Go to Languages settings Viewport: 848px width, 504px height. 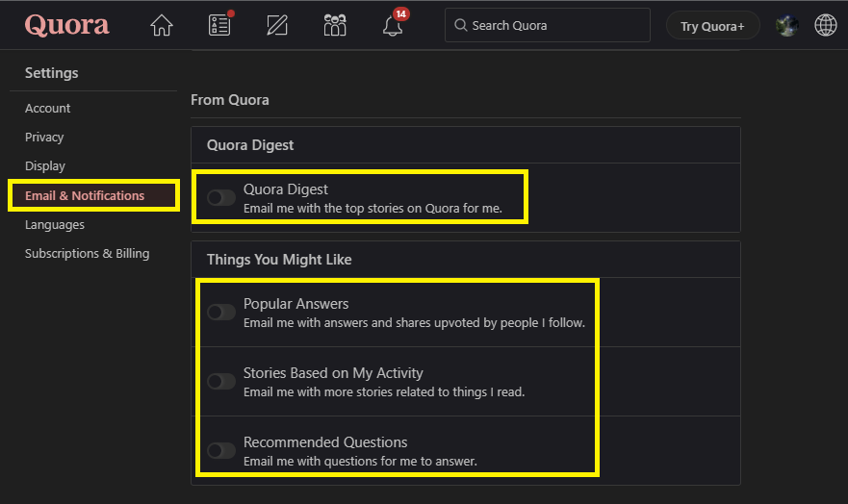55,225
